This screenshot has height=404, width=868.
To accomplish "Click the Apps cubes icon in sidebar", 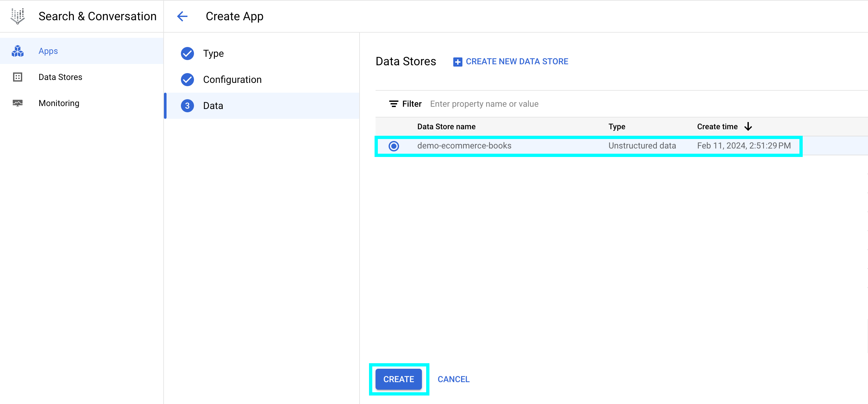I will pyautogui.click(x=18, y=51).
